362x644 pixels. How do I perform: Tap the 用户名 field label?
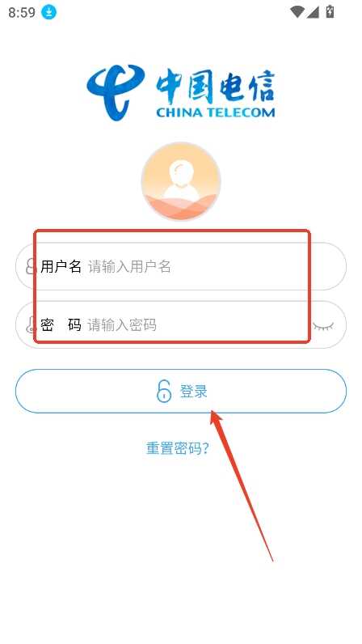pyautogui.click(x=61, y=266)
